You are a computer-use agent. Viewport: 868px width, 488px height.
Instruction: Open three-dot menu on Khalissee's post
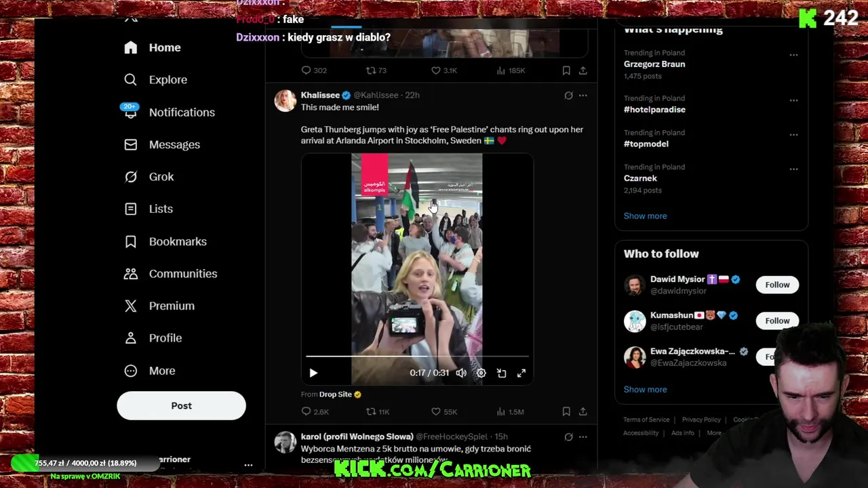point(583,96)
